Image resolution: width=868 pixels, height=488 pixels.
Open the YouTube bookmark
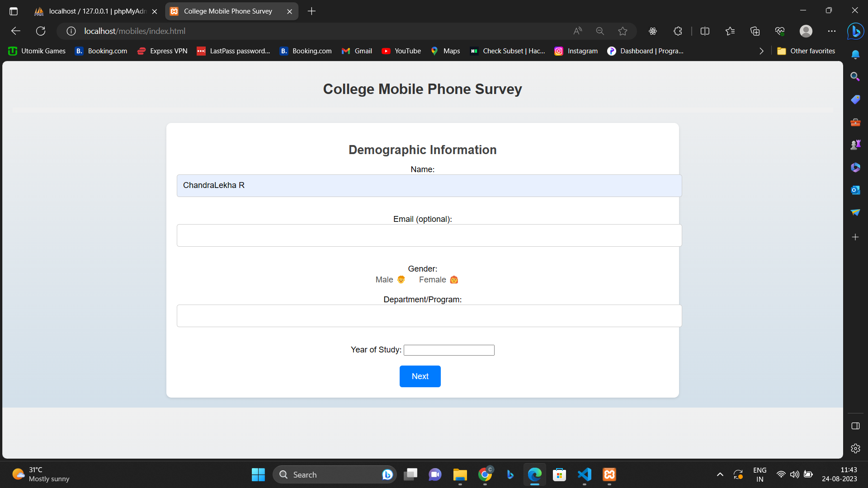(x=401, y=51)
